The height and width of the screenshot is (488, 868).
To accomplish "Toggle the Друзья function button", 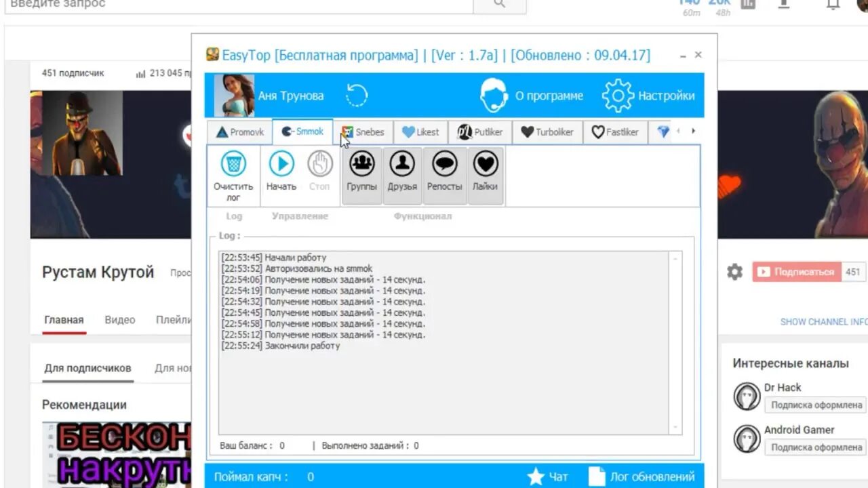I will click(x=402, y=176).
